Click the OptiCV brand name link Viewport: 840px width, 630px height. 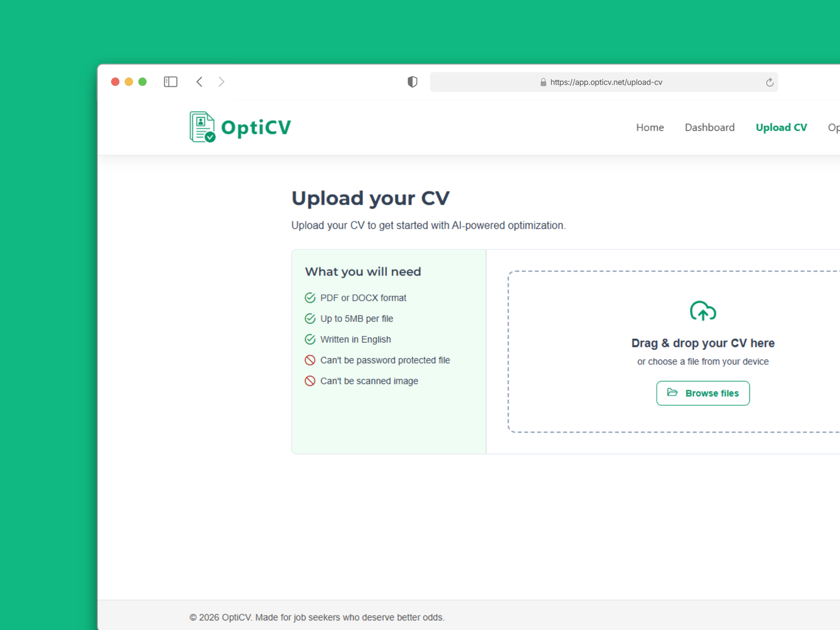click(x=256, y=128)
